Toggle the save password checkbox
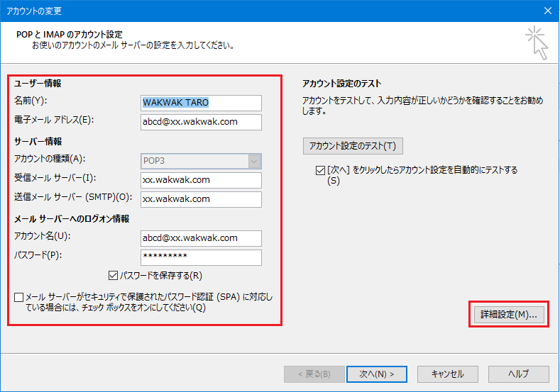560x392 pixels. 113,275
